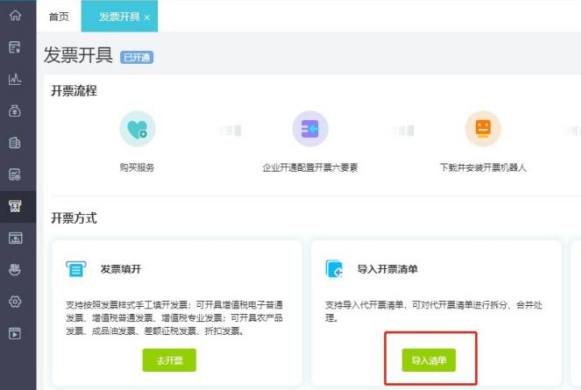Click the 发票开具 page title
This screenshot has width=581, height=390.
pos(78,56)
